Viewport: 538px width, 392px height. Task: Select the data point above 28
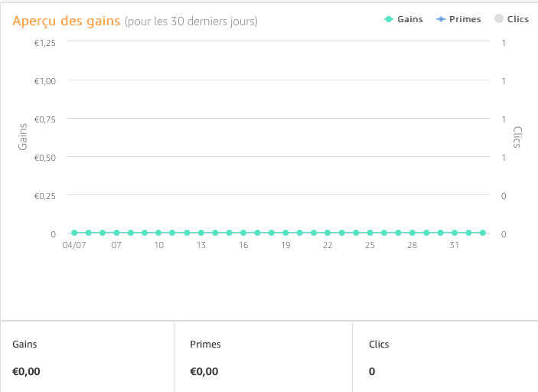pos(412,233)
